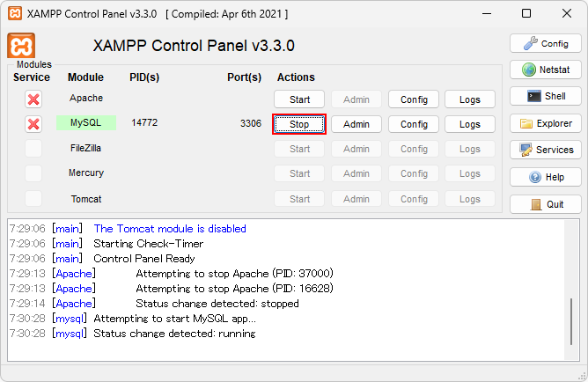Toggle the Apache service install checkbox
The height and width of the screenshot is (382, 588).
33,99
